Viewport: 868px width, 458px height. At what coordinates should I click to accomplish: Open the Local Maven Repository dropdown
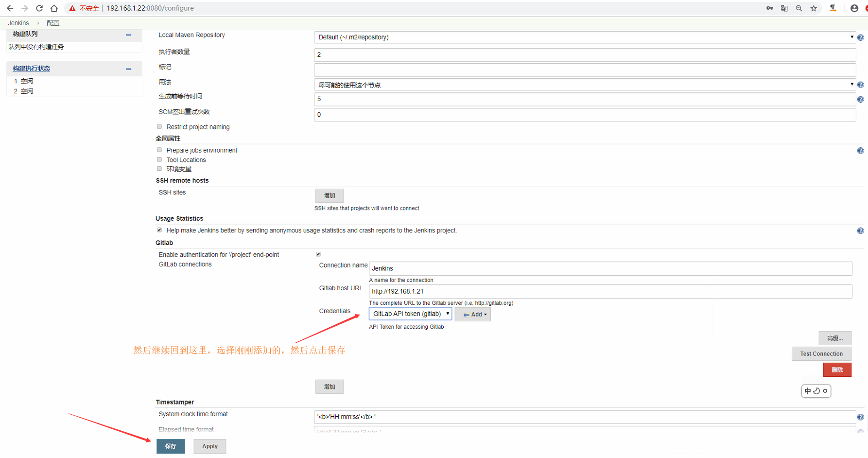(585, 37)
